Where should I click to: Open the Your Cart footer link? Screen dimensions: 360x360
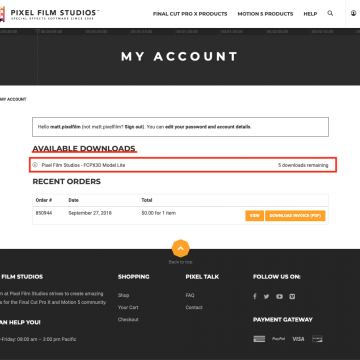tap(128, 307)
